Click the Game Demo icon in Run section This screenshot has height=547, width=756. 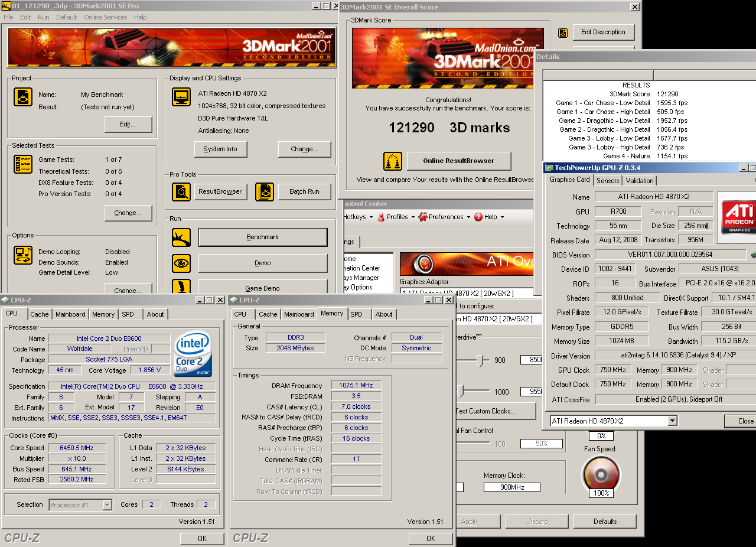[x=181, y=286]
